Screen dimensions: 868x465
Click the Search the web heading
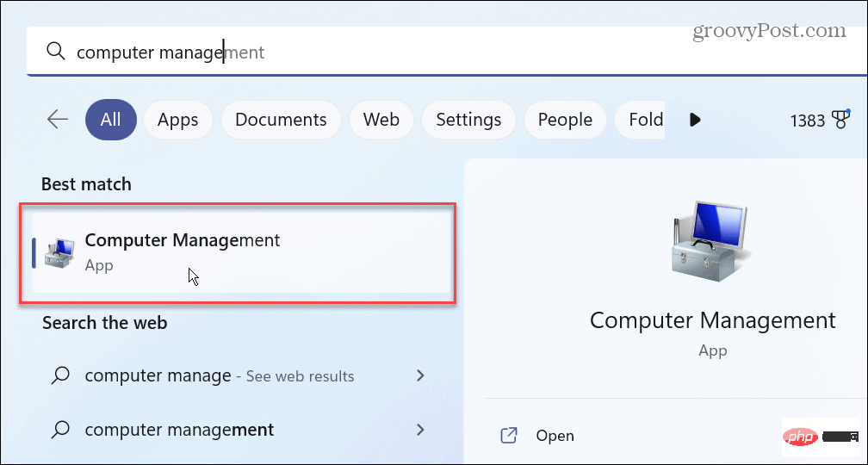tap(105, 322)
